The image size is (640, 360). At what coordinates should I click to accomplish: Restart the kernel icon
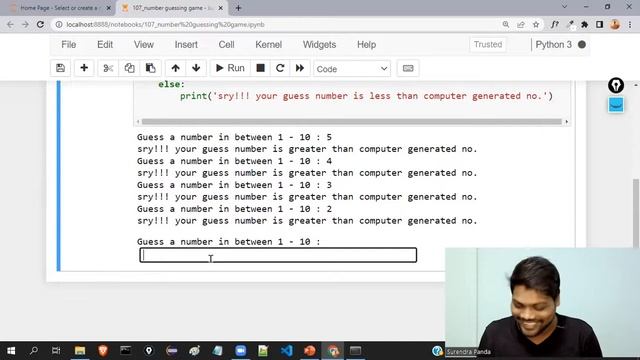(280, 68)
